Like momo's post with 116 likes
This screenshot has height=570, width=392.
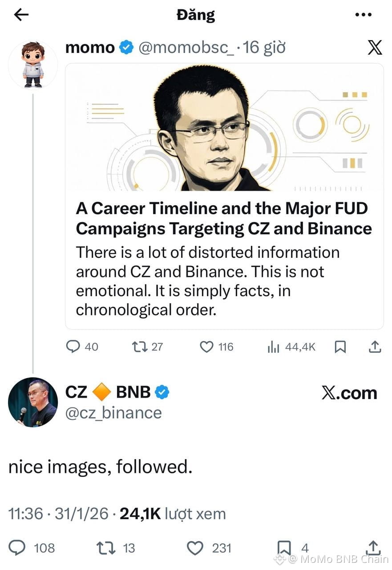coord(206,346)
